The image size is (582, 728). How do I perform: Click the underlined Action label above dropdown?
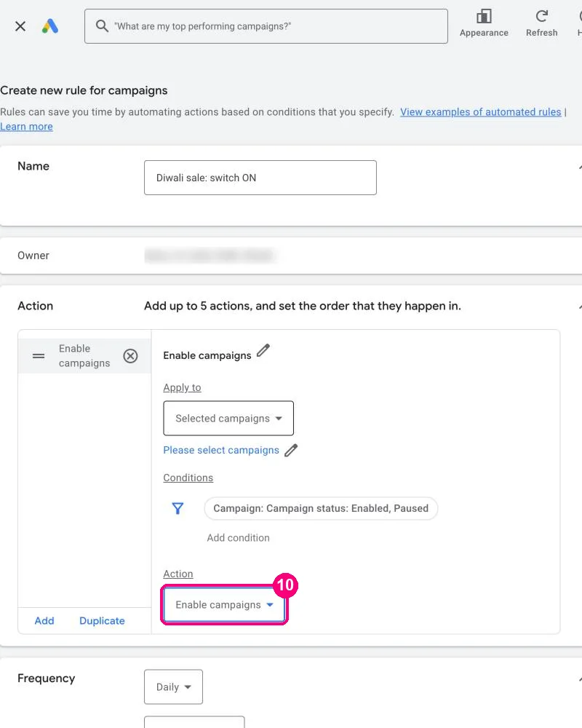tap(178, 574)
